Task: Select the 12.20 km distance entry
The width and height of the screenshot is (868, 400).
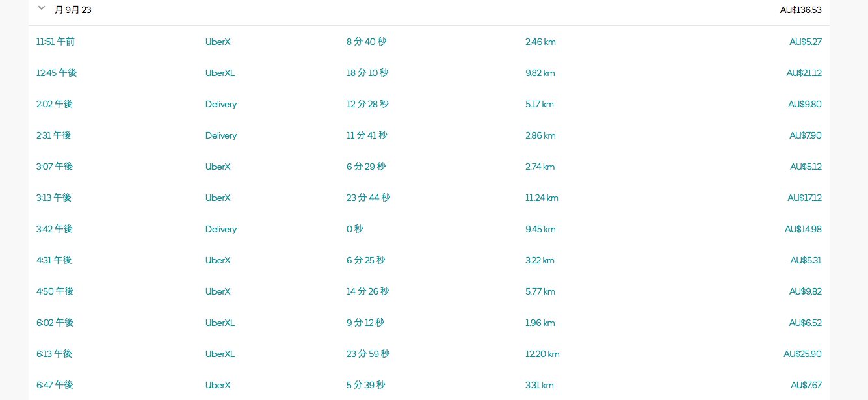Action: (x=542, y=354)
